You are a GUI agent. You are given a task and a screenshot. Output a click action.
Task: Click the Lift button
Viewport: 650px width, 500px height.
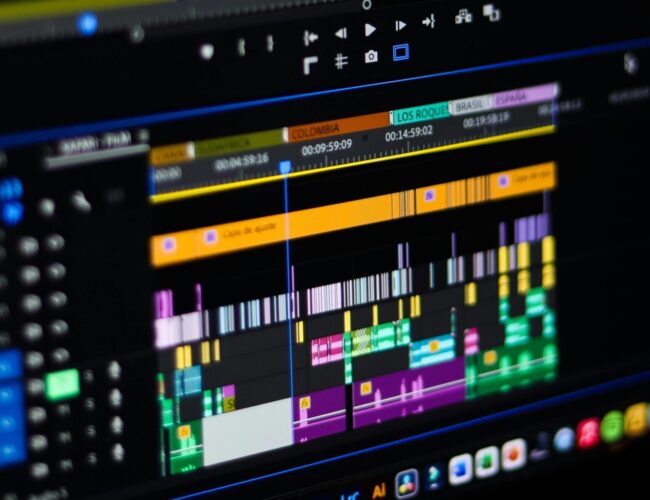tap(463, 16)
